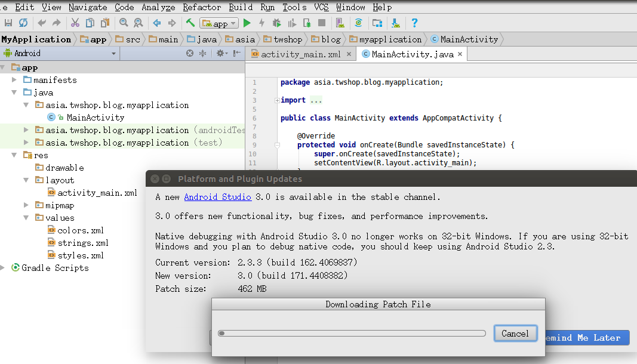Open the Android project view dropdown

[60, 53]
